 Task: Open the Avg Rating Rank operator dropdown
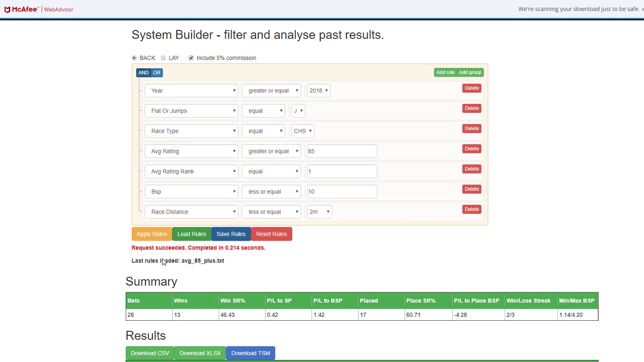271,171
